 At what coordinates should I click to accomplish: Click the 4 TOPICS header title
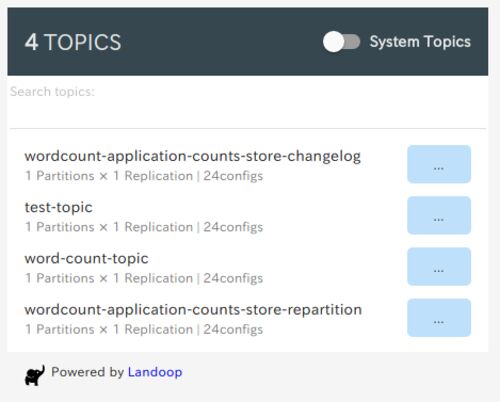click(73, 42)
